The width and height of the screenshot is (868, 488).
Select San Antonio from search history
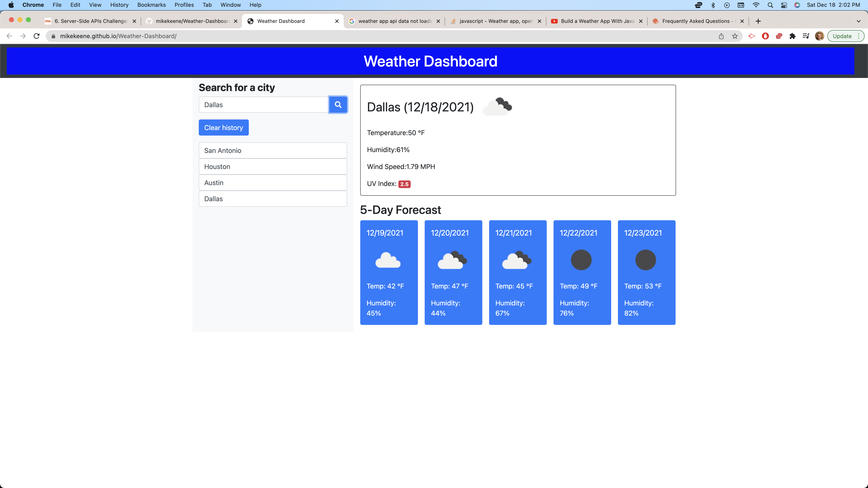pos(273,151)
